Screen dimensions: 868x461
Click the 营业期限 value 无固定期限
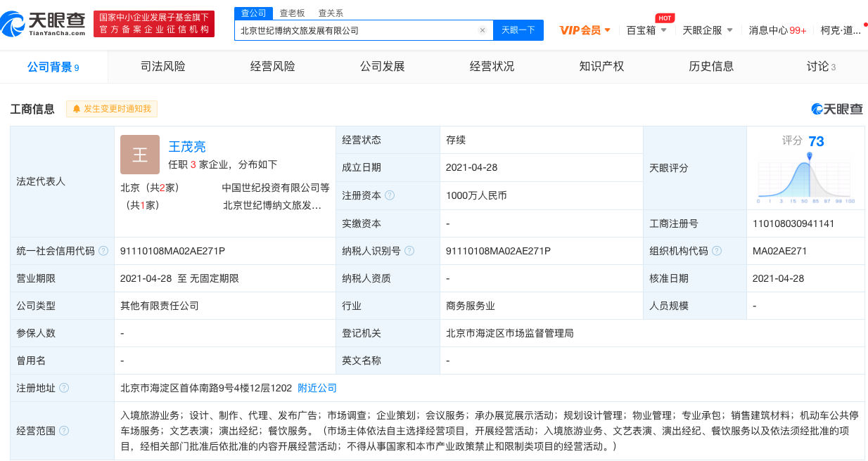pyautogui.click(x=215, y=278)
